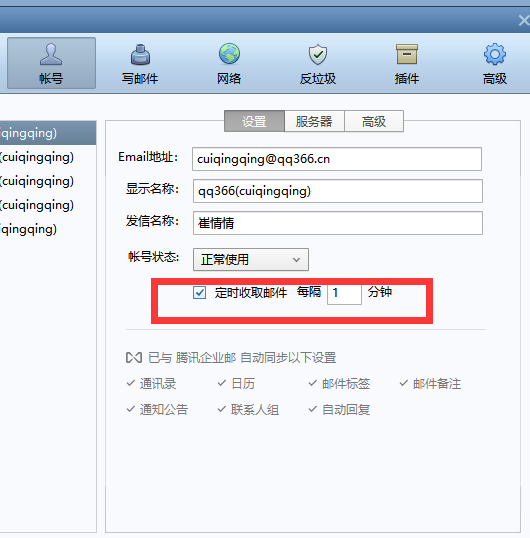Image resolution: width=530 pixels, height=538 pixels.
Task: Switch to the 服务器 tab
Action: (314, 121)
